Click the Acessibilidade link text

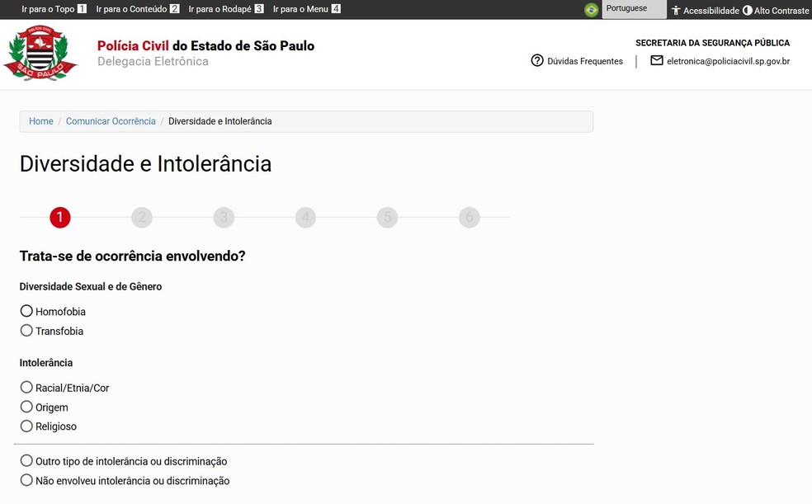pyautogui.click(x=711, y=11)
